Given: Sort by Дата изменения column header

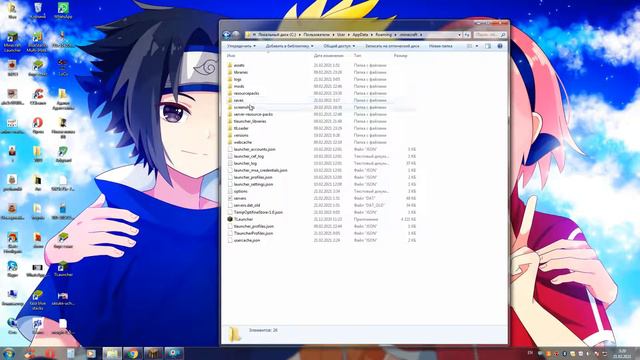Looking at the screenshot, I should click(329, 56).
